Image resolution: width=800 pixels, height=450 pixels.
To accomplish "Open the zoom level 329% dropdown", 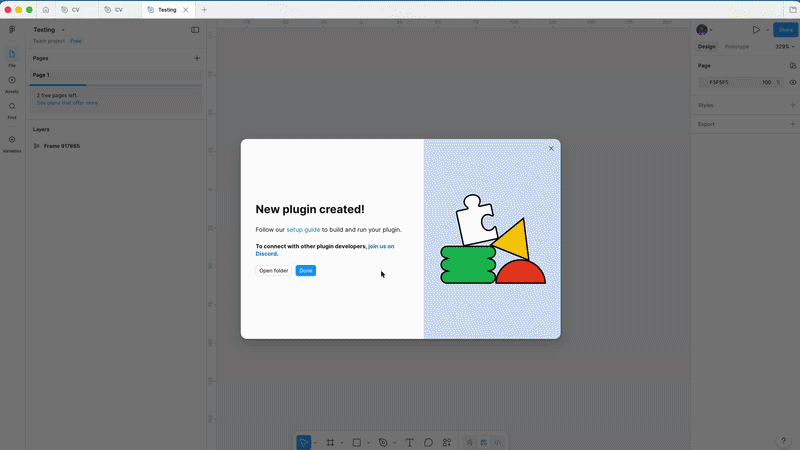I will 785,46.
